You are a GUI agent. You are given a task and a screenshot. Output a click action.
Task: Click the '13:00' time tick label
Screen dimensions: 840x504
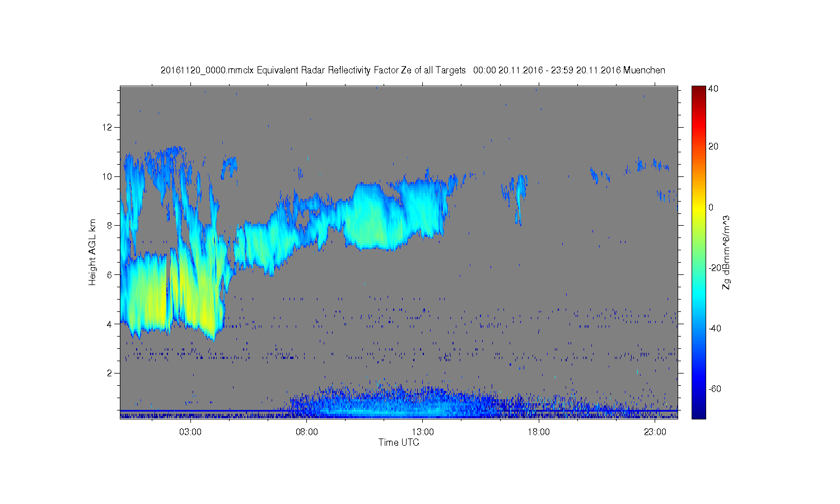tap(423, 432)
